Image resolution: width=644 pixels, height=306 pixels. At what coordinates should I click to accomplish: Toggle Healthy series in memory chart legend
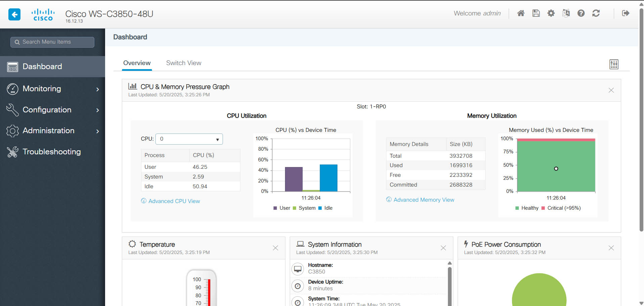pos(527,208)
